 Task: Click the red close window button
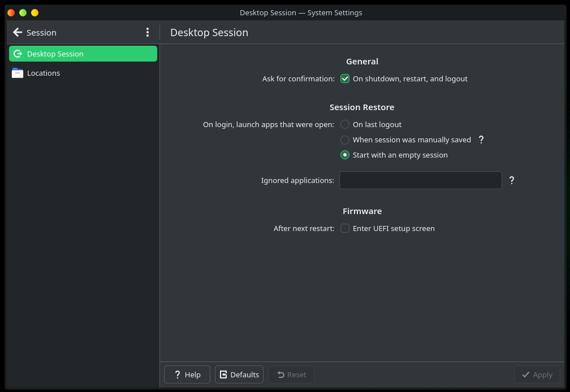tap(11, 12)
